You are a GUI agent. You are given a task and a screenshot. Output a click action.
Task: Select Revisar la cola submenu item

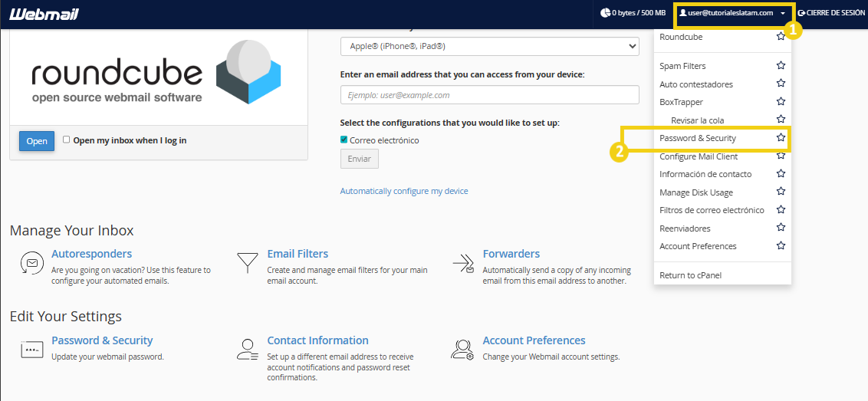(x=698, y=120)
